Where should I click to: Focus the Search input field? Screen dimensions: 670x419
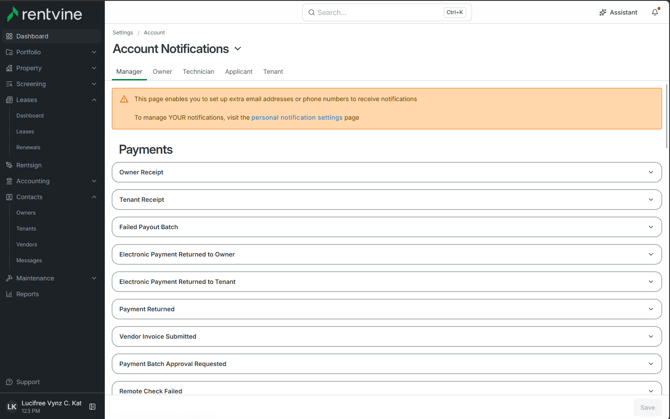tap(387, 12)
